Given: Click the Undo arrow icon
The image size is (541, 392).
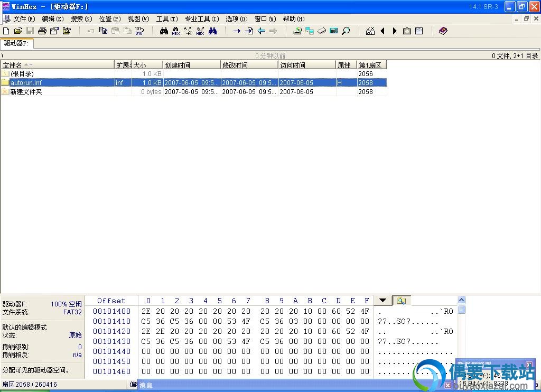Looking at the screenshot, I should coord(91,31).
